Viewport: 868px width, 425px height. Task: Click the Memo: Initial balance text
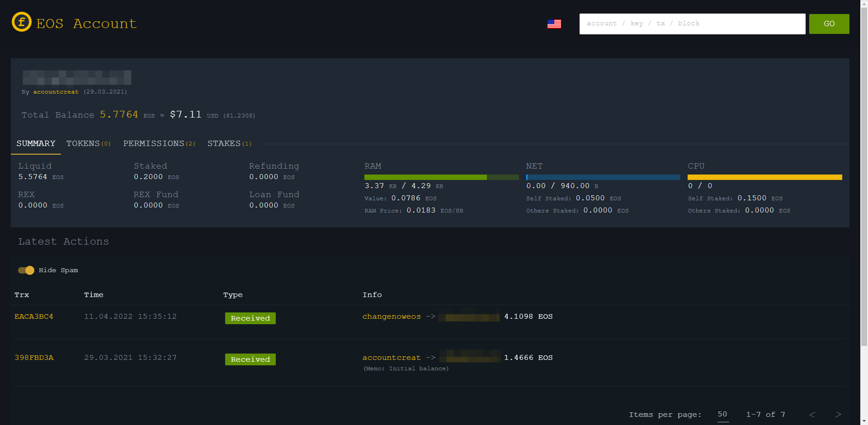pos(406,368)
